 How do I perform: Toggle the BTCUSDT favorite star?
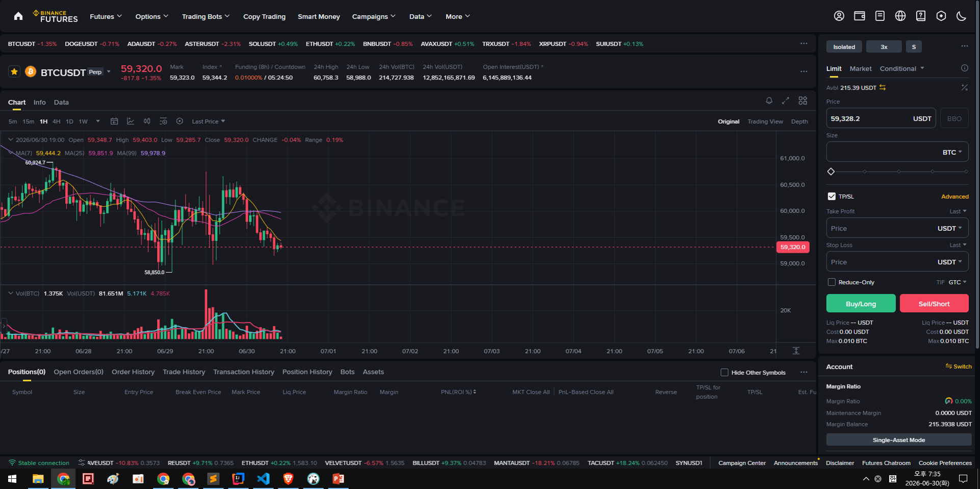[x=14, y=72]
